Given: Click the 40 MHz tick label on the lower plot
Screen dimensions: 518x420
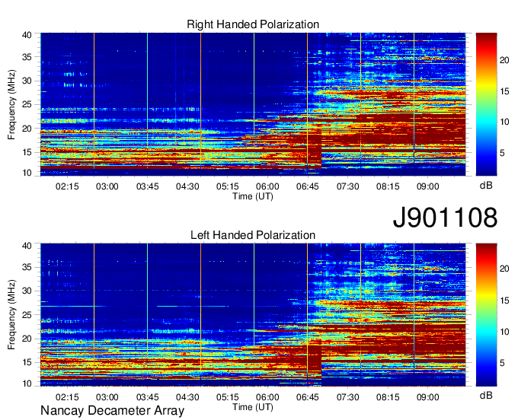Looking at the screenshot, I should tap(27, 246).
